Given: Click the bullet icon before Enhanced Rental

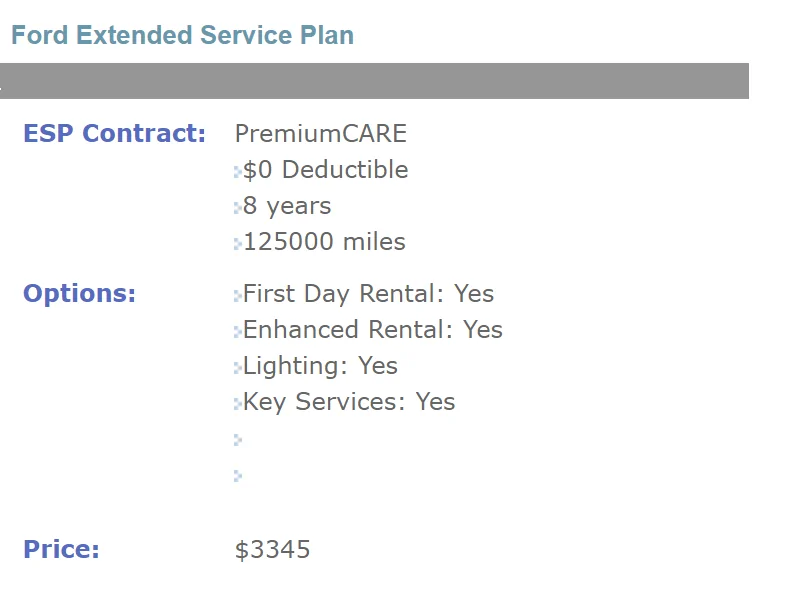Looking at the screenshot, I should click(238, 332).
